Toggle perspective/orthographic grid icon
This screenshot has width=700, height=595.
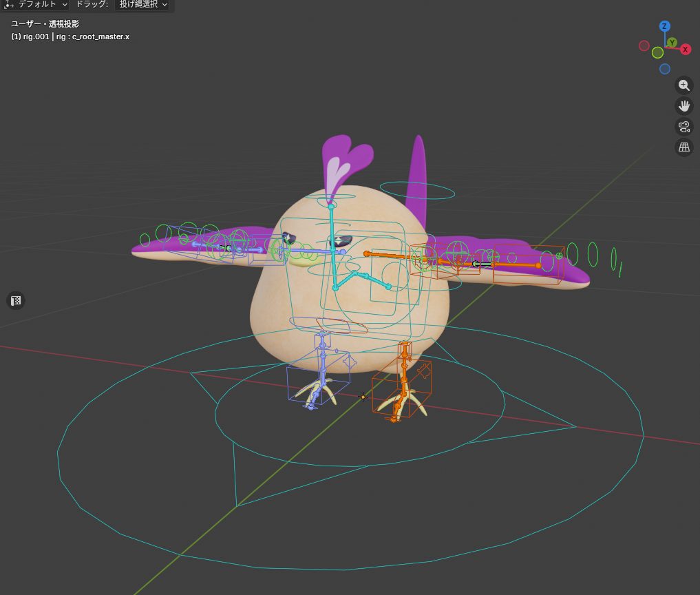click(x=683, y=147)
